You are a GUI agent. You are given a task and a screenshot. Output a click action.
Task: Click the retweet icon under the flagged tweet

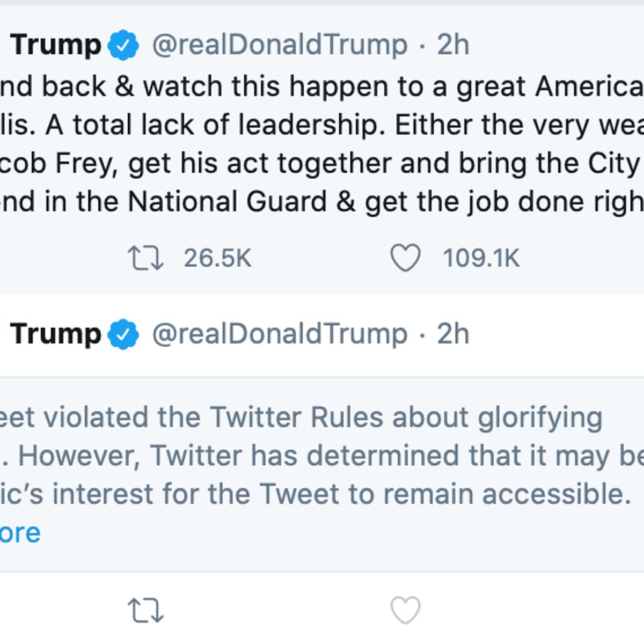(145, 611)
